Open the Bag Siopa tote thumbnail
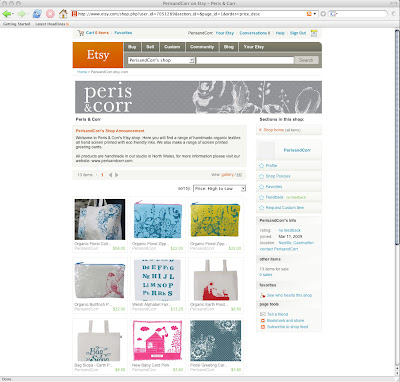 coord(100,341)
